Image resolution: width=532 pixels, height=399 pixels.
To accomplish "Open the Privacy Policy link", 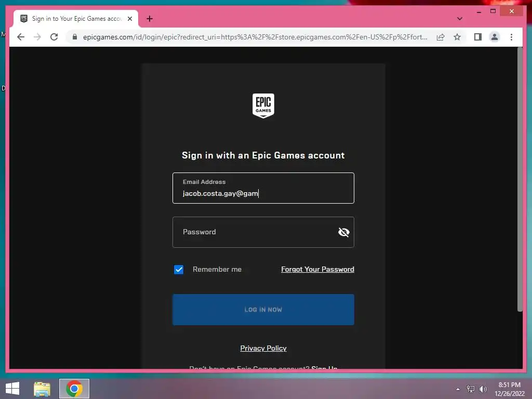I will pos(263,348).
